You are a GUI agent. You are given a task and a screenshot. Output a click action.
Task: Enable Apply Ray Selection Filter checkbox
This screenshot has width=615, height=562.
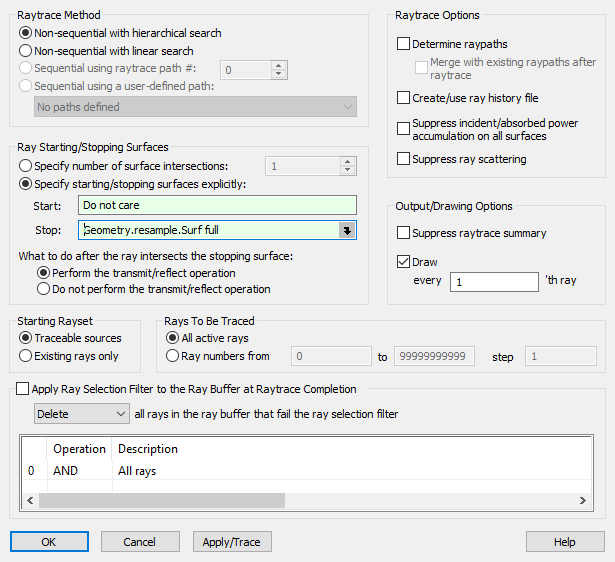click(23, 389)
